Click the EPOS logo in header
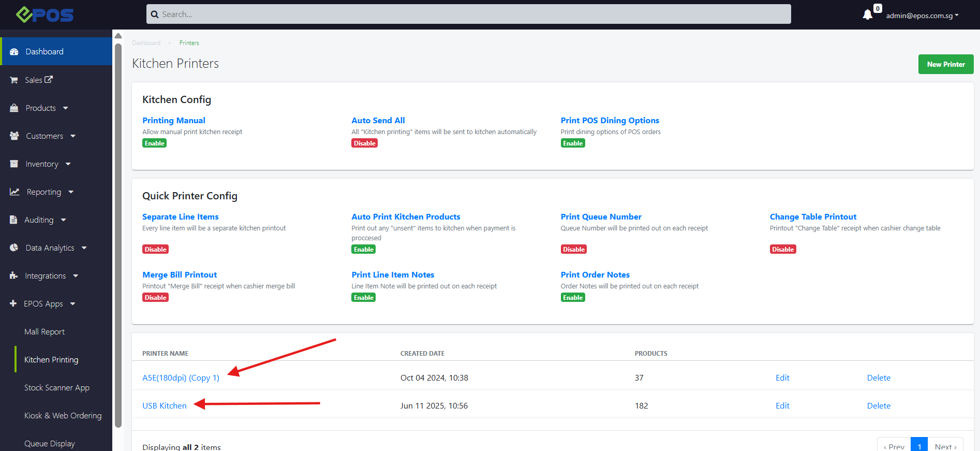The width and height of the screenshot is (980, 451). click(x=45, y=14)
